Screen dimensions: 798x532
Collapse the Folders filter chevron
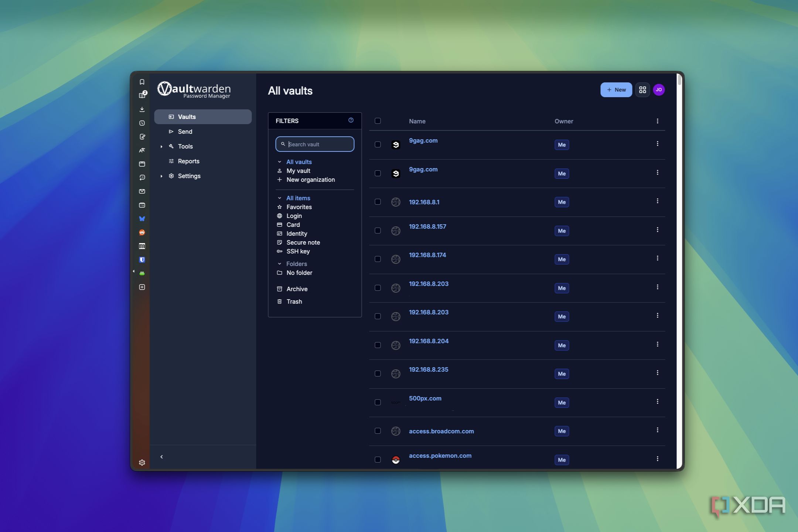(280, 264)
